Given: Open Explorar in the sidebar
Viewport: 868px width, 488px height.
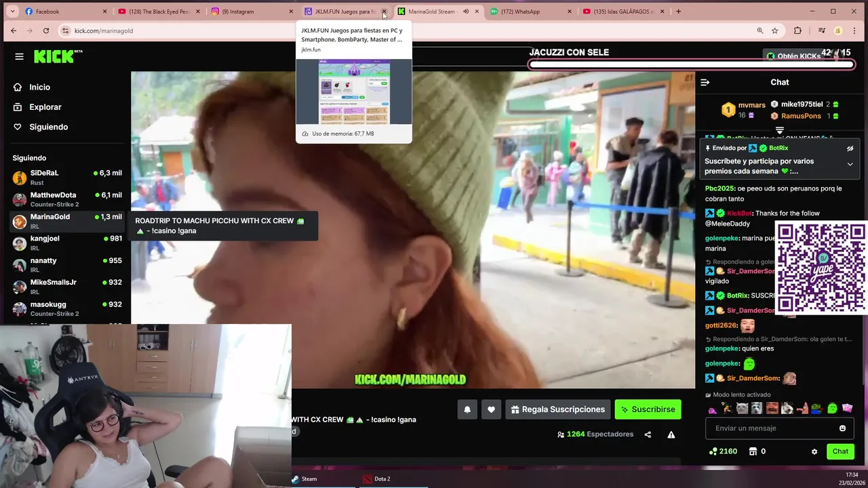Looking at the screenshot, I should [45, 107].
